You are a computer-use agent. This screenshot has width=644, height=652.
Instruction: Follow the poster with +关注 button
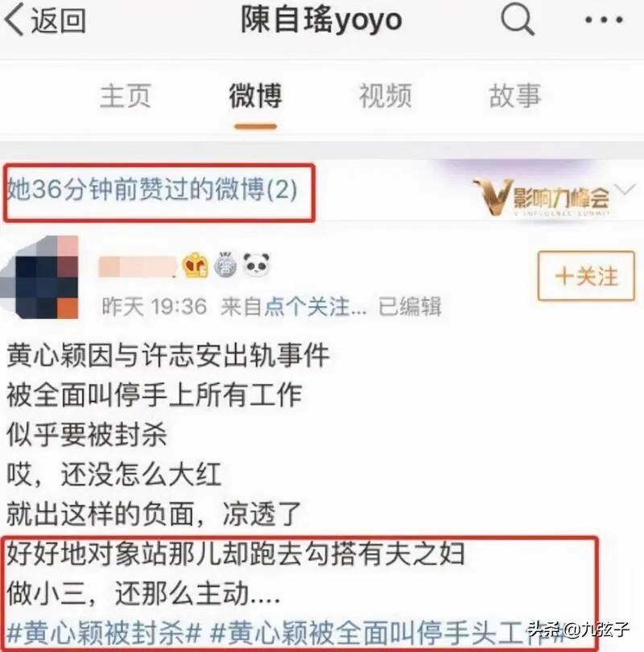point(586,275)
